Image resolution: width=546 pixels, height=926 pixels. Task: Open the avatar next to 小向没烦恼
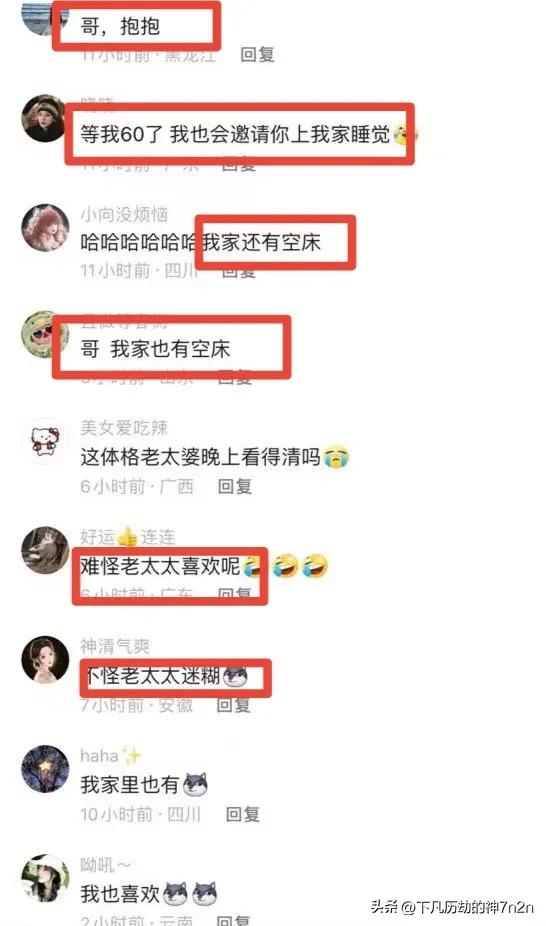click(x=45, y=228)
